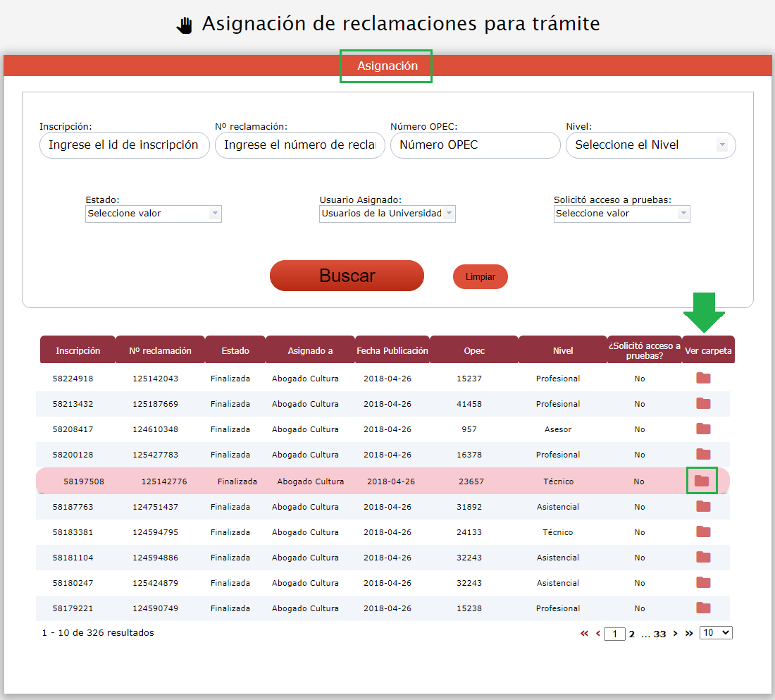
Task: Change results per page selector
Action: pyautogui.click(x=716, y=633)
